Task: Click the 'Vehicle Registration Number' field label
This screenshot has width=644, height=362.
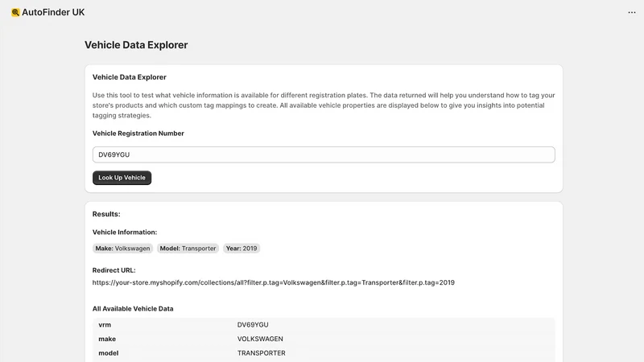Action: tap(138, 134)
